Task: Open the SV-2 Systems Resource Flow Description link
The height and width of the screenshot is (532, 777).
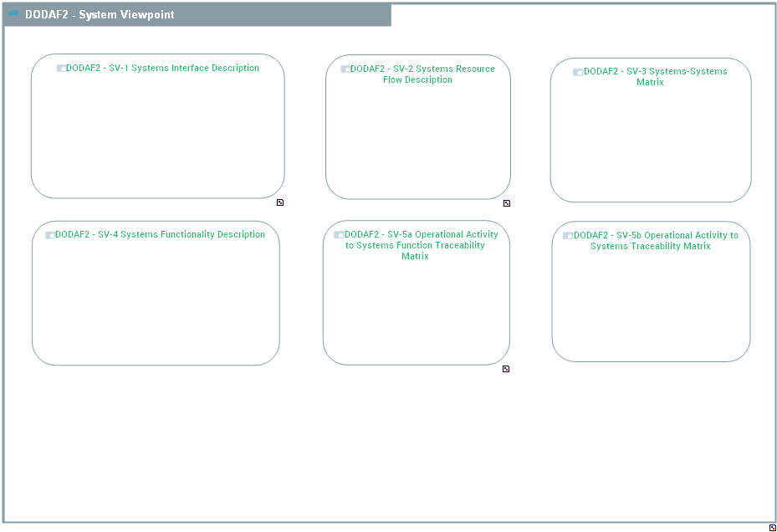Action: coord(422,74)
